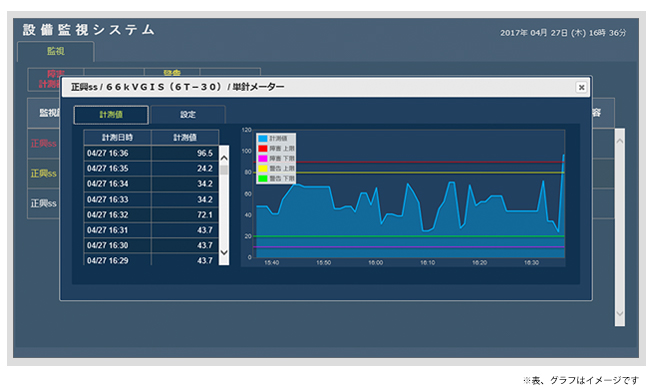
Task: Click the 計測値 column header
Action: [185, 138]
